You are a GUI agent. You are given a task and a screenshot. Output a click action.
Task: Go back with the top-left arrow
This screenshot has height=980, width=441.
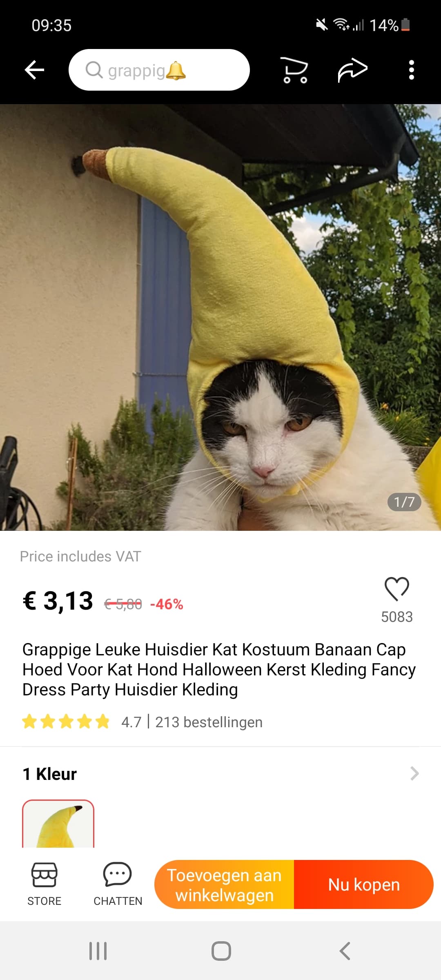click(x=34, y=70)
